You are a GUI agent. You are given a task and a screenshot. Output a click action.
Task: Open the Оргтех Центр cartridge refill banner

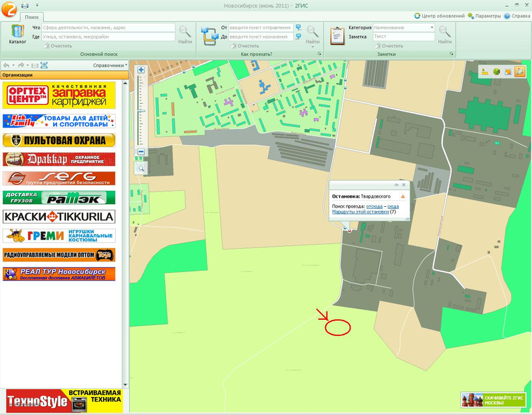coord(59,95)
